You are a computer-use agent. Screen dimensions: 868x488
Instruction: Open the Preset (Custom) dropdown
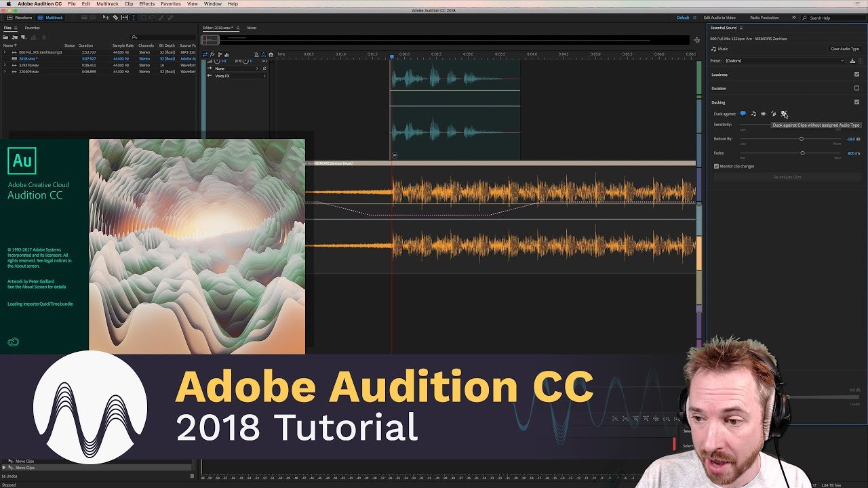[785, 61]
